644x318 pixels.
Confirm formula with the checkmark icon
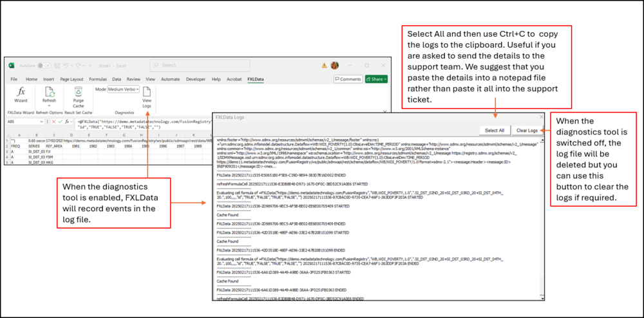(61, 121)
